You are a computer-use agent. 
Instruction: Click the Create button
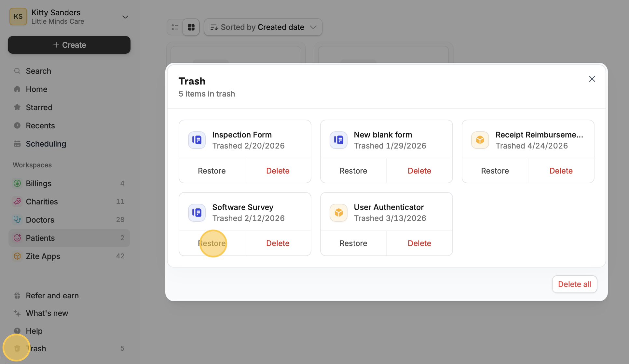pos(69,45)
